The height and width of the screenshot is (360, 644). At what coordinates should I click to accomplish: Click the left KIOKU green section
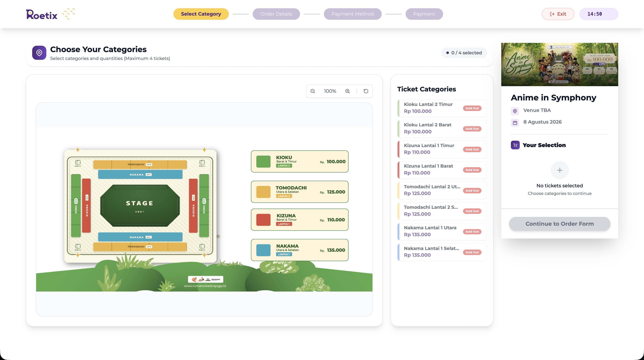[76, 206]
